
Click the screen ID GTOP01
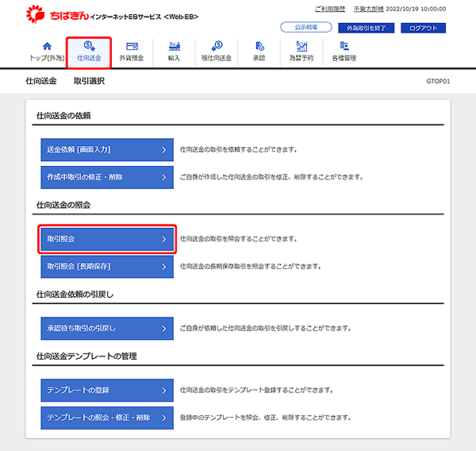coord(438,81)
